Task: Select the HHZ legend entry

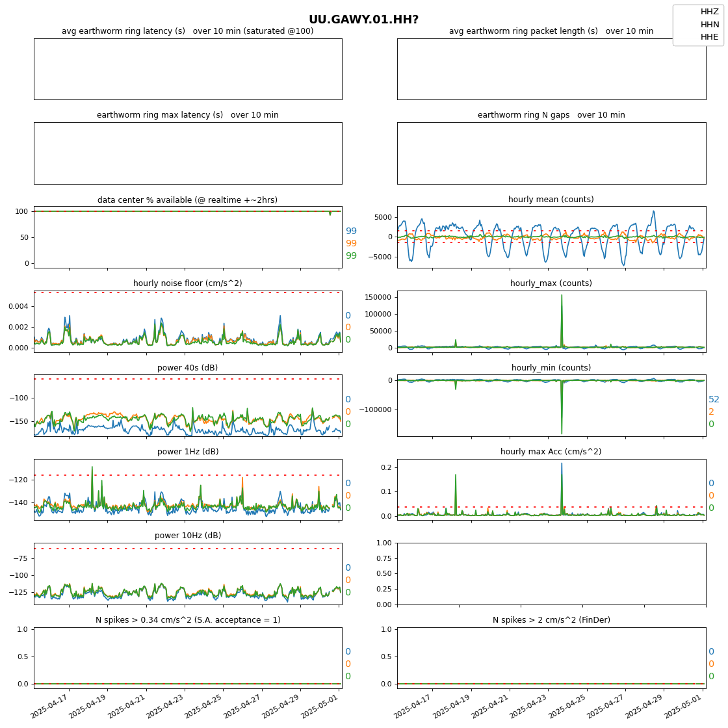Action: click(709, 12)
